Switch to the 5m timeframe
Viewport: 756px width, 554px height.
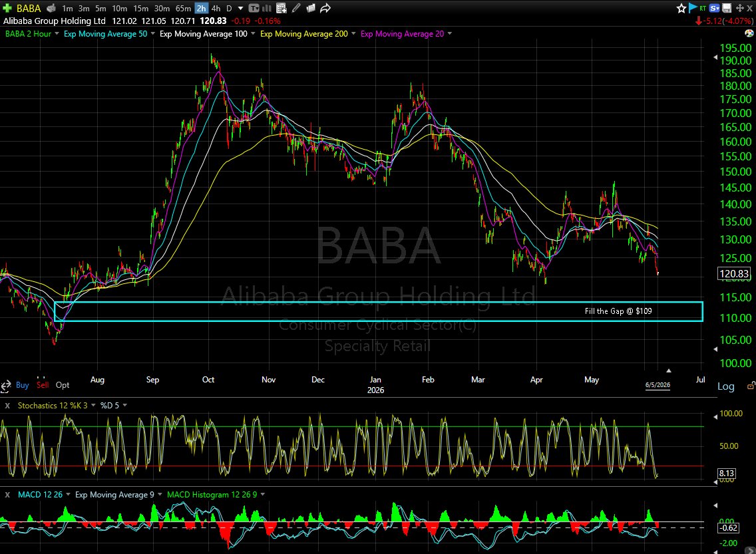100,8
